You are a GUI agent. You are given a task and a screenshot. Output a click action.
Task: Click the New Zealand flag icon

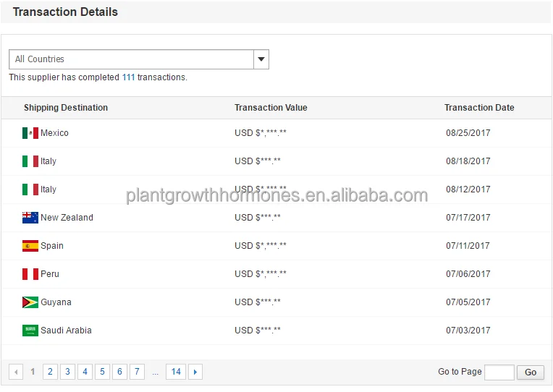coord(30,218)
